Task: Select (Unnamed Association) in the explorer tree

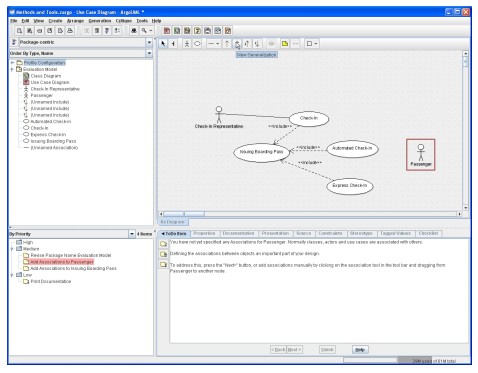Action: click(54, 148)
